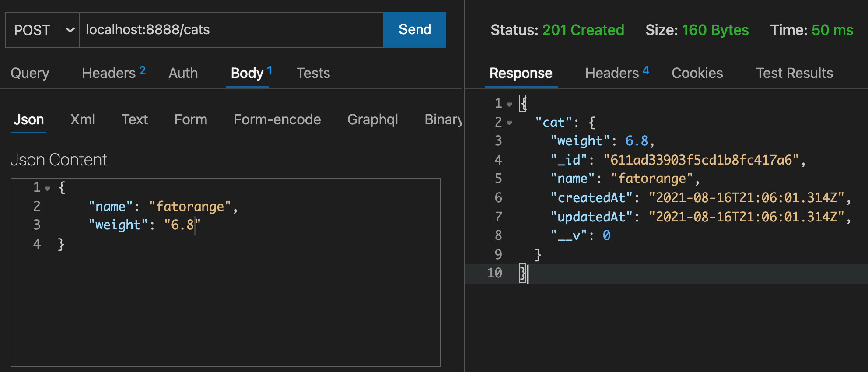Select the Binary body type

[443, 119]
